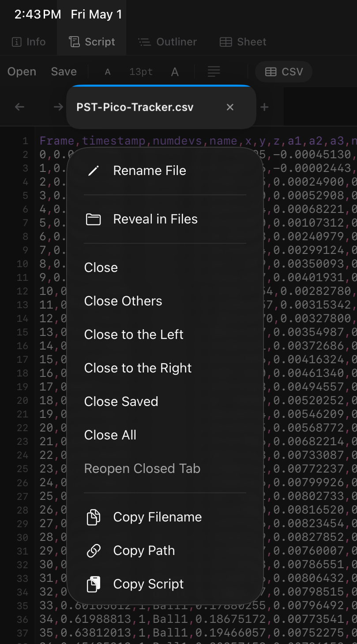Go back with the left arrow
The height and width of the screenshot is (644, 357).
[x=19, y=107]
